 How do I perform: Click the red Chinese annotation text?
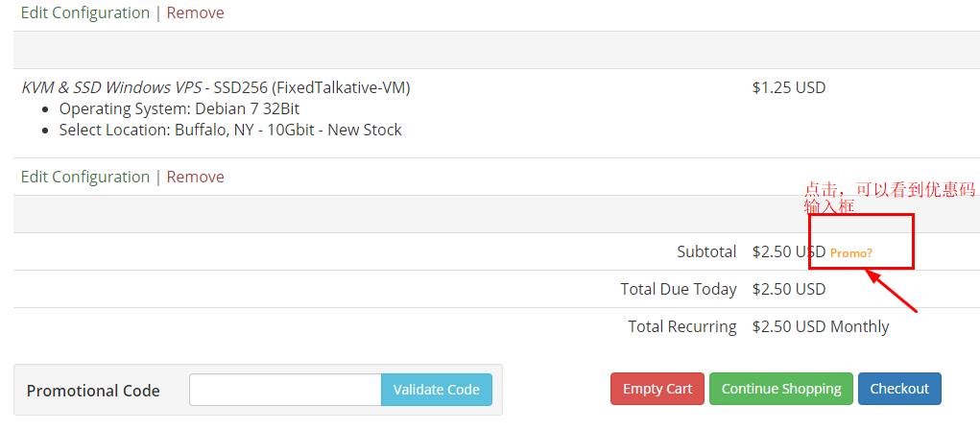(889, 198)
